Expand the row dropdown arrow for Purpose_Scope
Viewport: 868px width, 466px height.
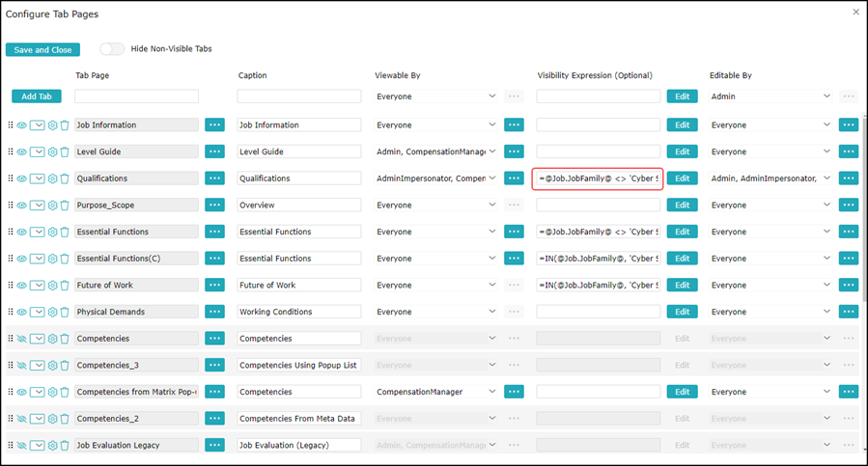coord(38,206)
